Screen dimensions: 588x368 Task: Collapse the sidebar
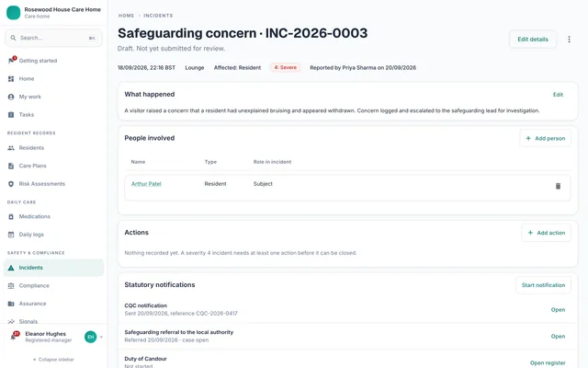coord(53,360)
